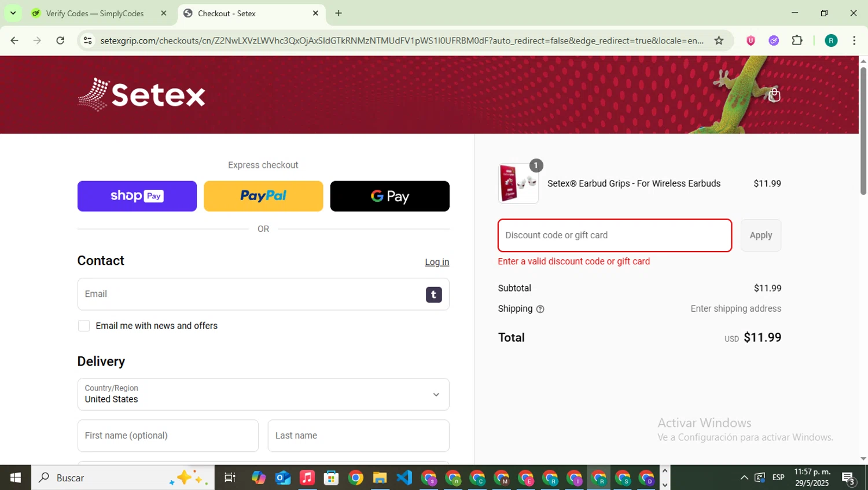Click 'Enter a valid discount code' error text
The image size is (868, 490).
point(574,261)
